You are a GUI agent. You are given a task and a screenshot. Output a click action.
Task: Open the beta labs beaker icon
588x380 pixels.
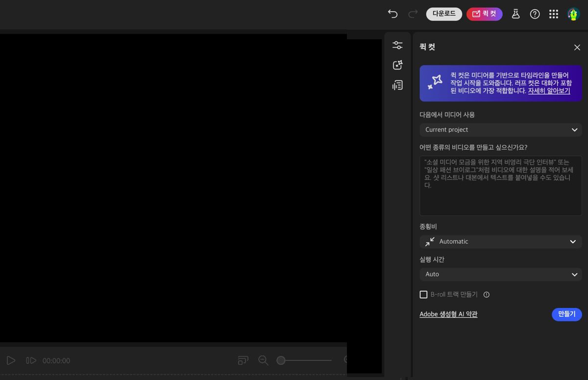point(515,14)
